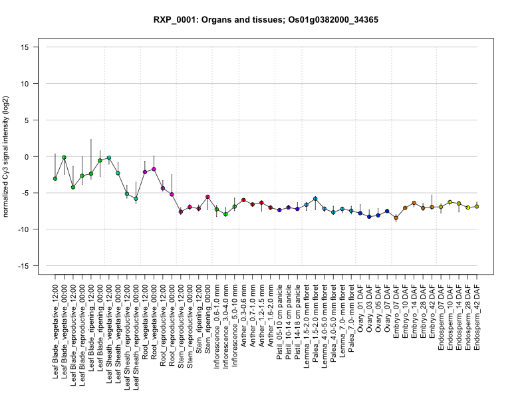Click x-axis label "Leaf Sheath_vegetative_12:00"
This screenshot has height=399, width=532.
(x=109, y=334)
